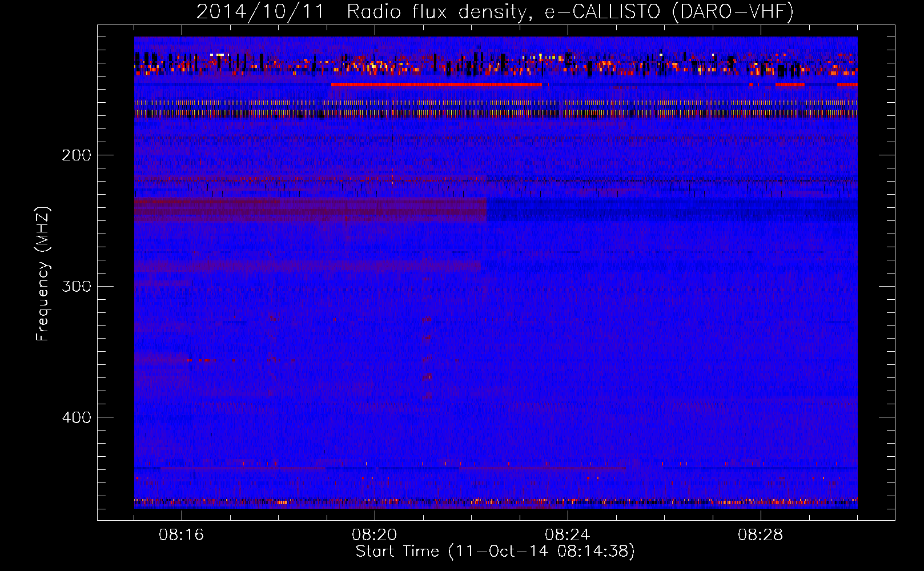924x571 pixels.
Task: Click the plot title 'Radio flux density, e-CALLISTO (DARO-VHF)'
Action: pyautogui.click(x=570, y=11)
